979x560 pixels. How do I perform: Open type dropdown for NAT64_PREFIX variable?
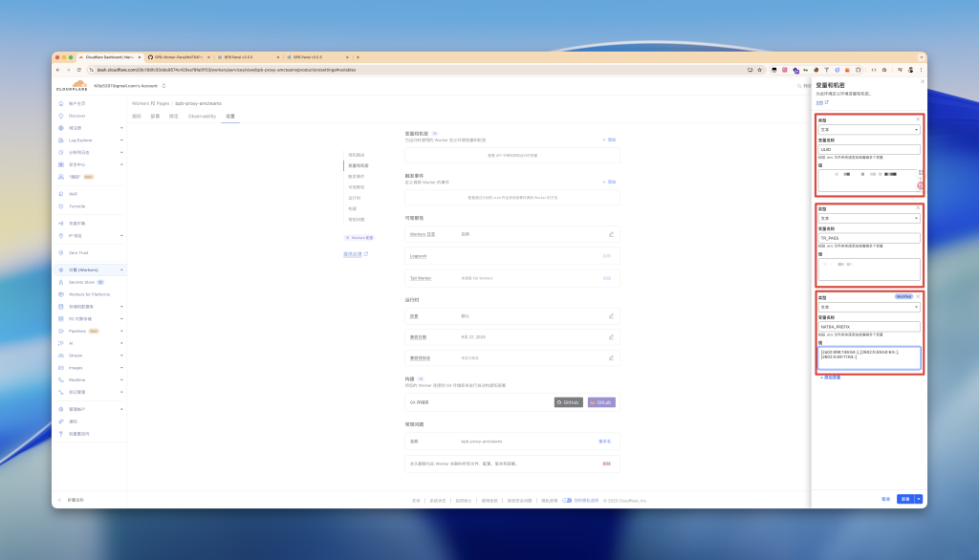click(869, 307)
